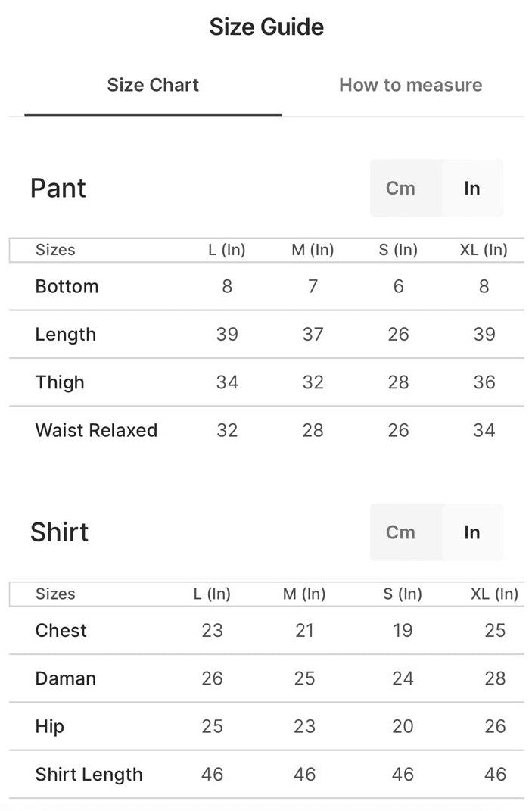
Task: Switch to the Size Chart tab
Action: click(x=153, y=85)
